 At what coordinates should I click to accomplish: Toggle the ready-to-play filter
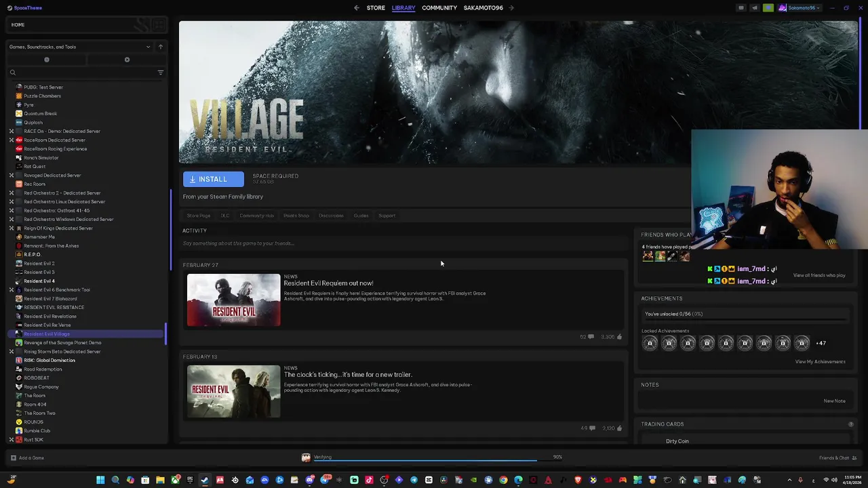(x=127, y=60)
